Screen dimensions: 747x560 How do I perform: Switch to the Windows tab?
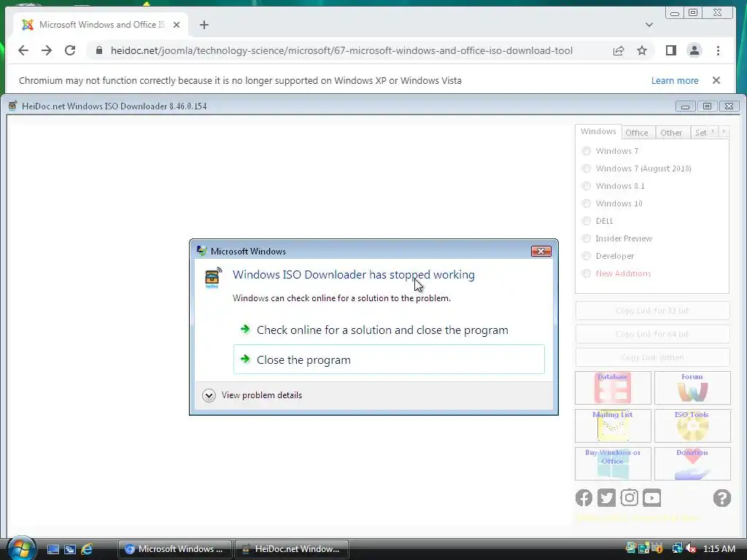(x=598, y=131)
